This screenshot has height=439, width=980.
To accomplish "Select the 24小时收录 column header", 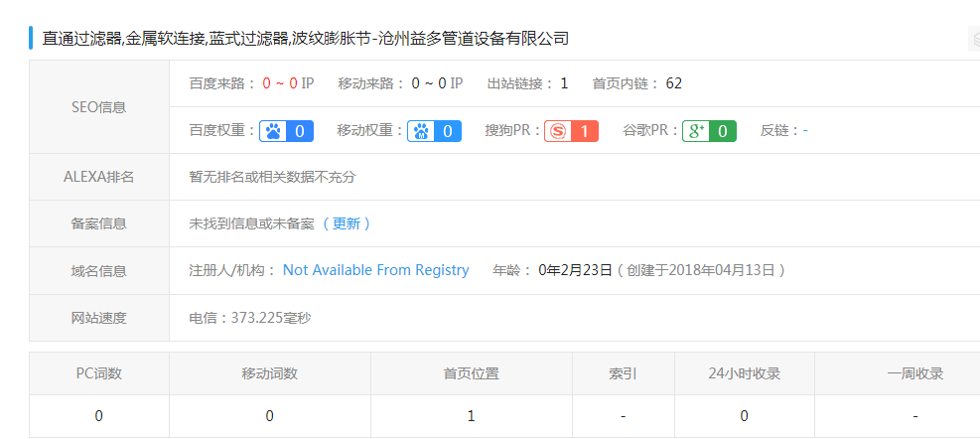I will pyautogui.click(x=744, y=373).
